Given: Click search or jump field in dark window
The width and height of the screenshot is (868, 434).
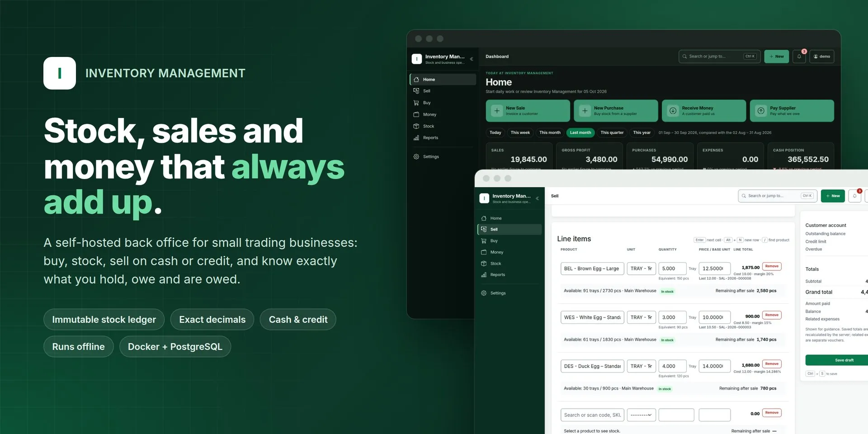Looking at the screenshot, I should [719, 57].
